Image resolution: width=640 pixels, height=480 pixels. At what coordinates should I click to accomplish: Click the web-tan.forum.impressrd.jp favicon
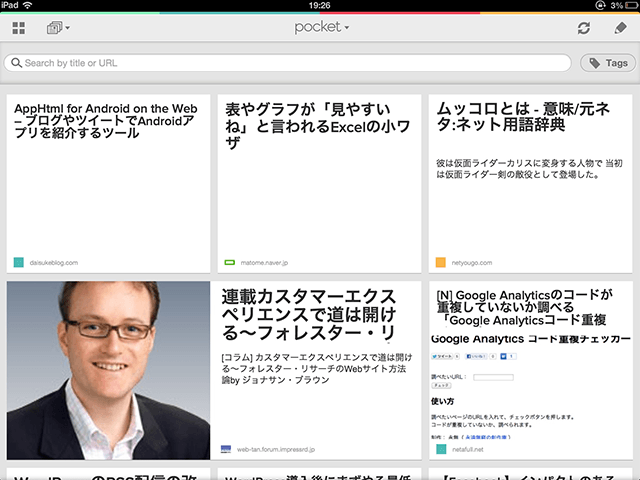(226, 449)
